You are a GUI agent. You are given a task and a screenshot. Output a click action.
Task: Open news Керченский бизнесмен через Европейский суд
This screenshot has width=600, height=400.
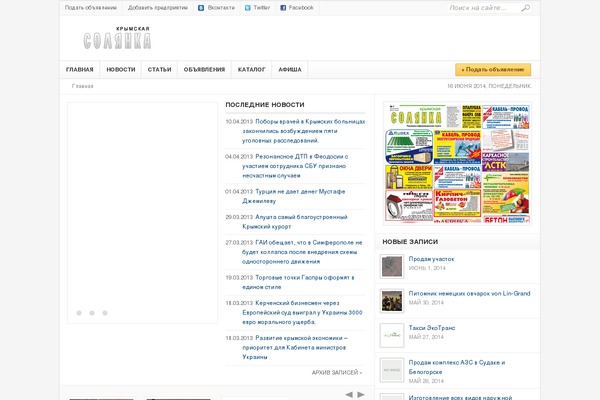tap(302, 312)
